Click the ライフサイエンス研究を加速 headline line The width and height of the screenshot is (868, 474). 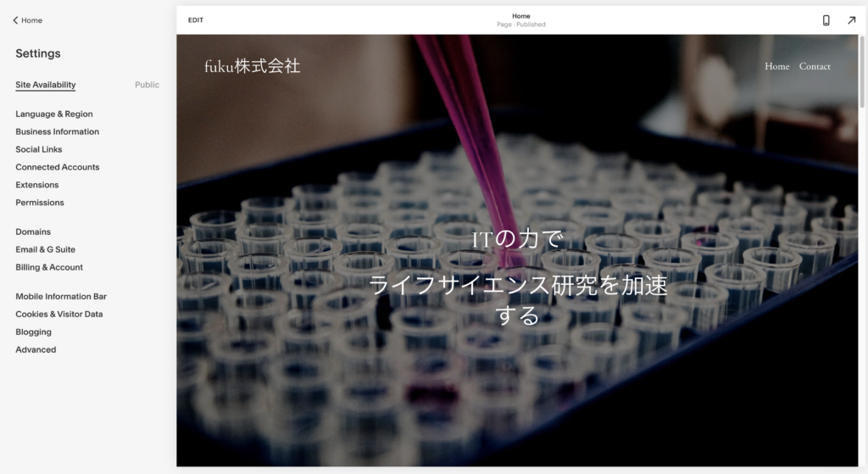click(x=518, y=285)
